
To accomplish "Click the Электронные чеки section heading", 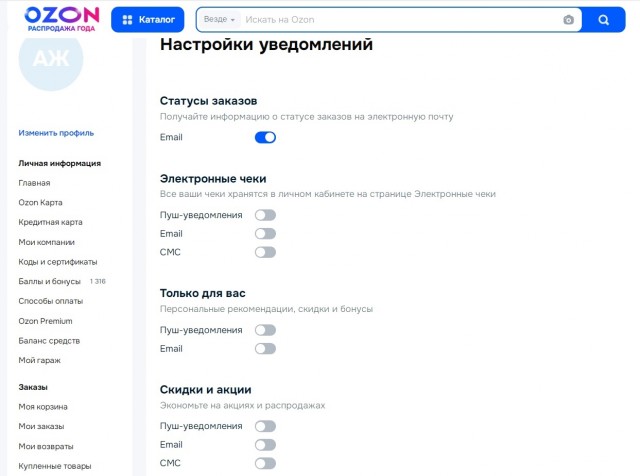I will pyautogui.click(x=213, y=178).
